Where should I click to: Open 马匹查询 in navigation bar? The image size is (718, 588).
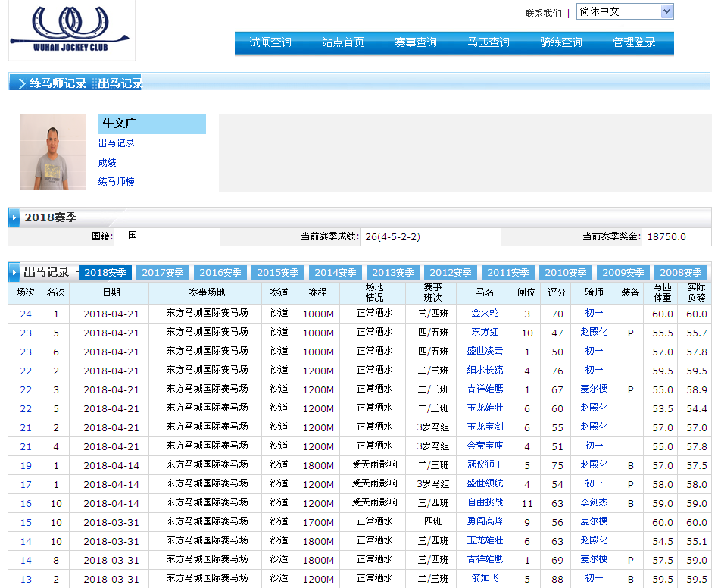click(489, 42)
